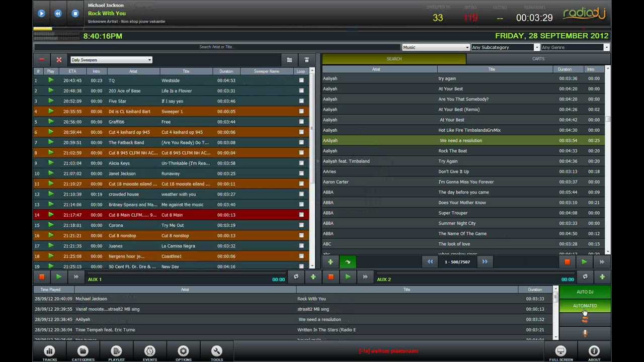Toggle the AUTO DJ button
The width and height of the screenshot is (644, 362).
585,292
